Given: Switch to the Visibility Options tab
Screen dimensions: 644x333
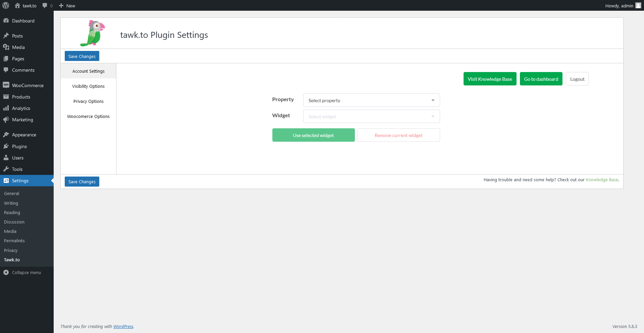Looking at the screenshot, I should pos(88,86).
